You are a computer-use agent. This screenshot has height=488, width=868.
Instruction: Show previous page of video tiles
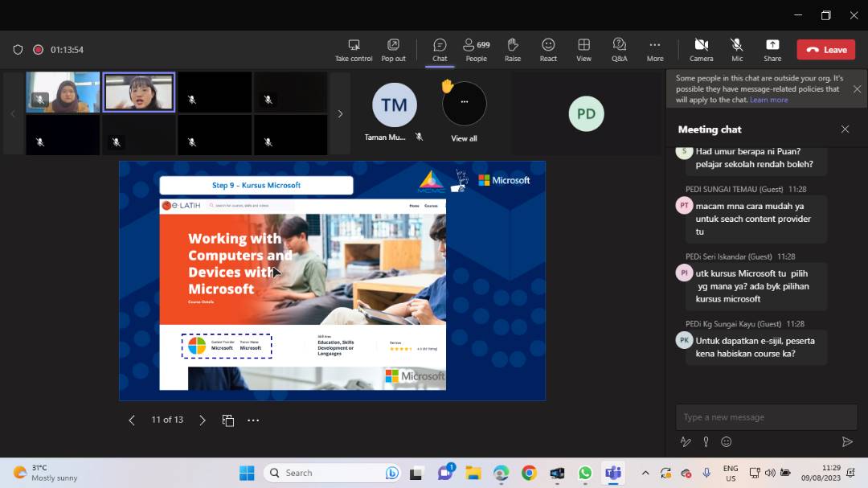14,113
